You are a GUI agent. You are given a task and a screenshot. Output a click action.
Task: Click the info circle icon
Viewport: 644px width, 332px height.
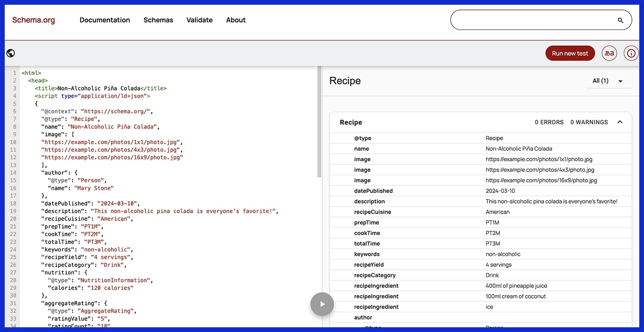631,53
